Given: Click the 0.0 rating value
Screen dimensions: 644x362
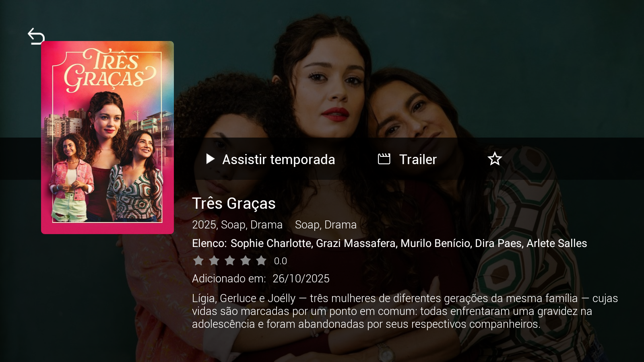Looking at the screenshot, I should [x=281, y=261].
